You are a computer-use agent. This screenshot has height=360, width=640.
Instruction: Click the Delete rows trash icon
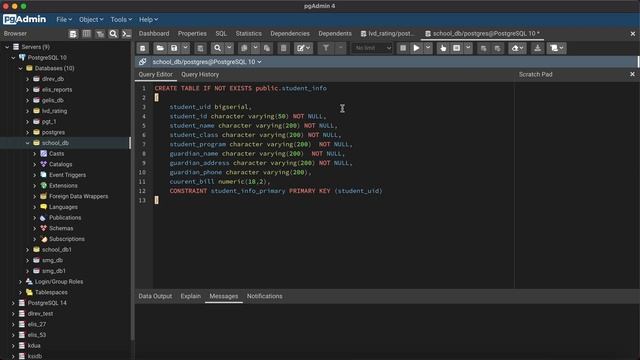point(283,48)
